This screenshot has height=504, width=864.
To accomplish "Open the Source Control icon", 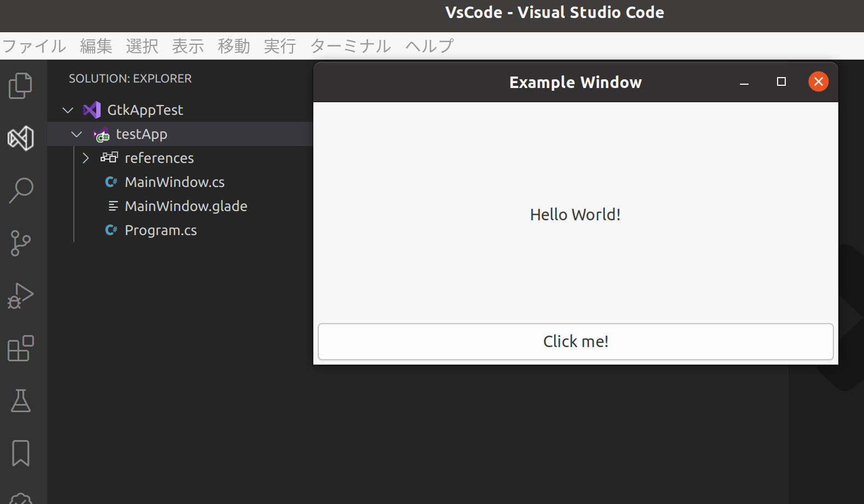I will 20,243.
